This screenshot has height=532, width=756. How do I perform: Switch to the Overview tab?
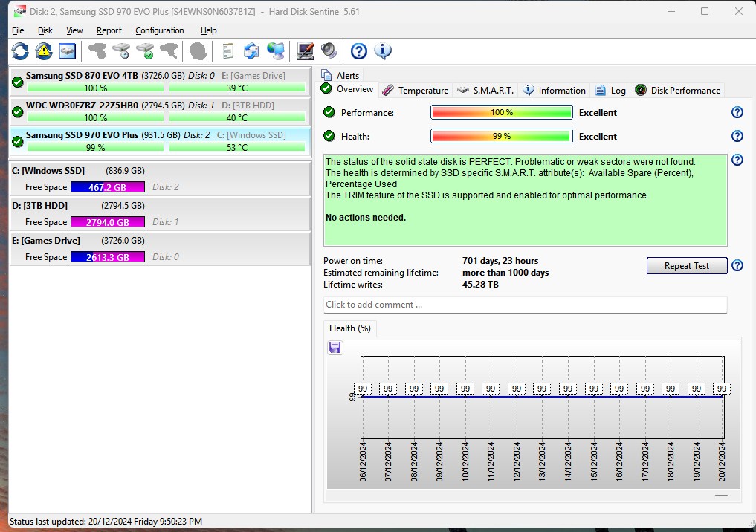(x=347, y=89)
